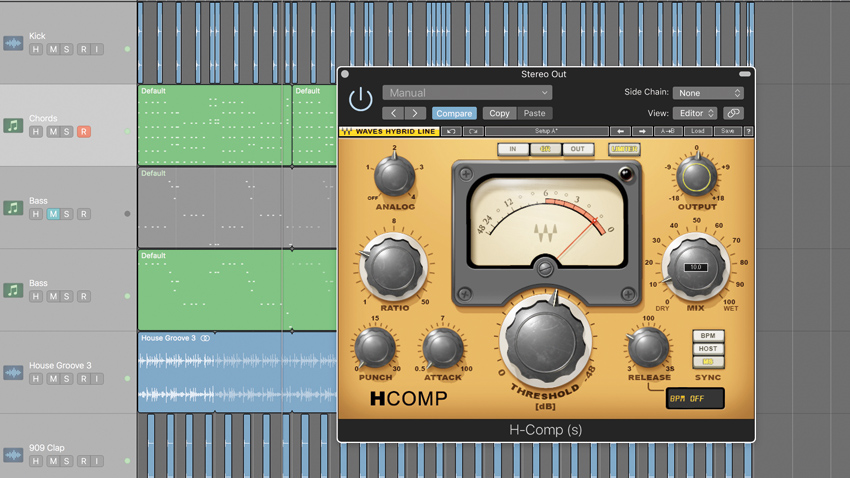The image size is (850, 478).
Task: Click the Waves Load button
Action: [x=698, y=131]
